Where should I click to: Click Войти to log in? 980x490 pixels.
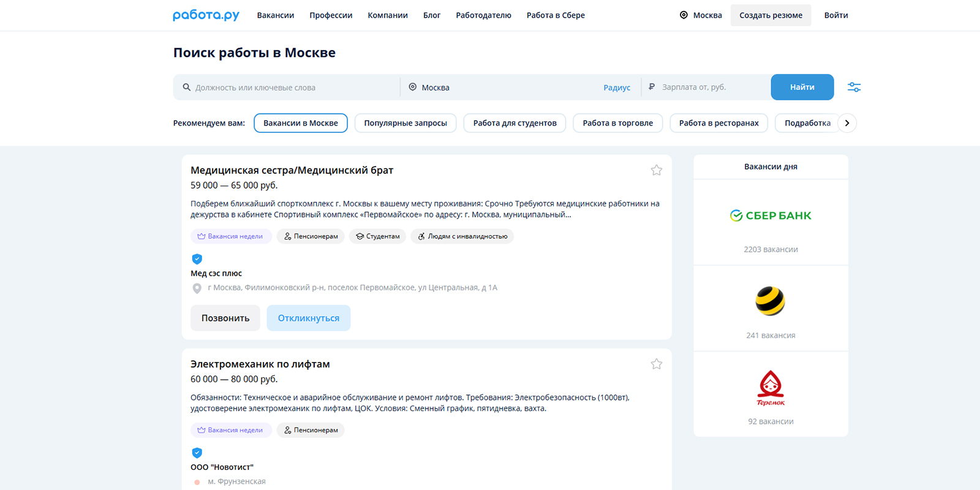836,15
